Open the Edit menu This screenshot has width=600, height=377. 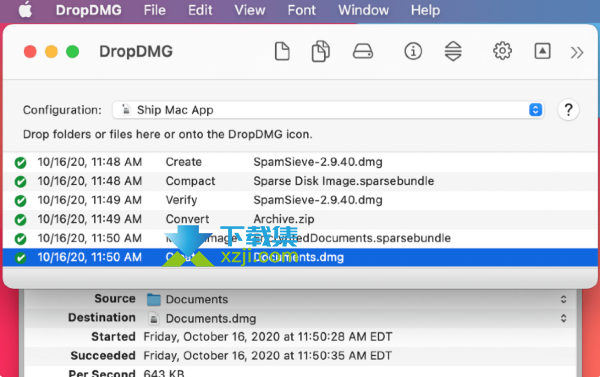[x=200, y=10]
